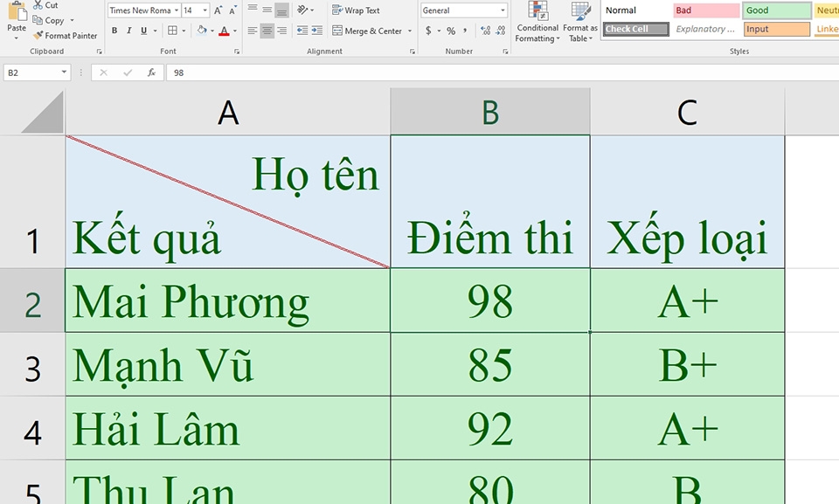Open Clipboard group dialog launcher
The width and height of the screenshot is (839, 504).
99,52
